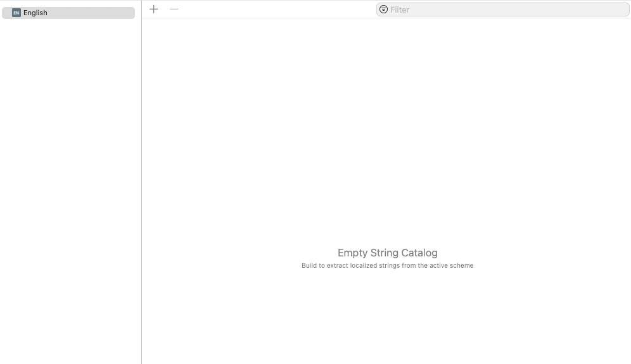Open filter options via the circled lines icon
The height and width of the screenshot is (364, 631).
(383, 9)
